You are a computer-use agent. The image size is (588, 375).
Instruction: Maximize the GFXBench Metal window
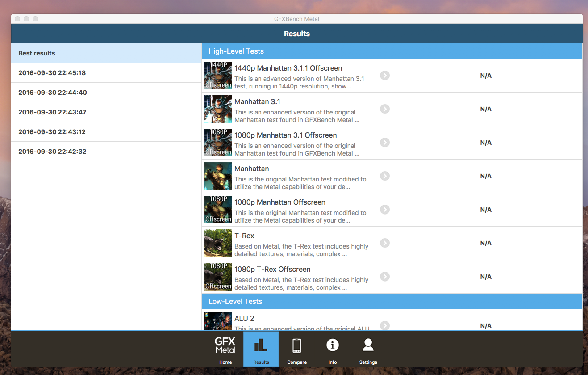(35, 19)
